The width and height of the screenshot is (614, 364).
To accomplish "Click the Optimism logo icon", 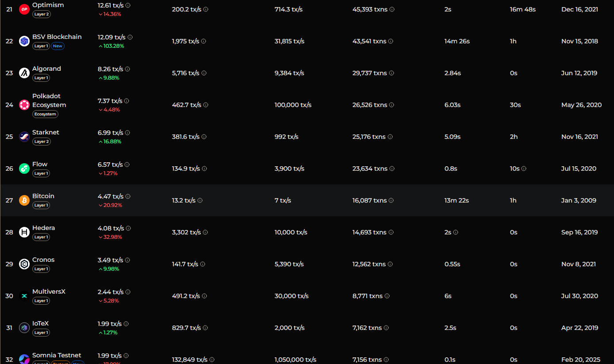I will [24, 9].
